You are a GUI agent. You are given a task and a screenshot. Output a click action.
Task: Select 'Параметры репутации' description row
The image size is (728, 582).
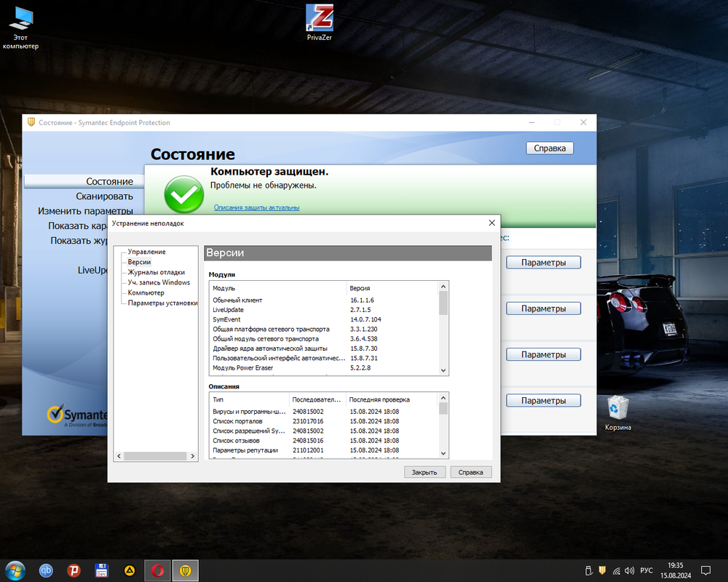pyautogui.click(x=324, y=450)
